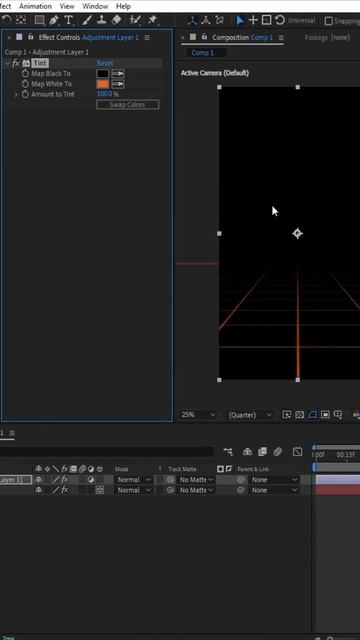Enable the Snapping checkbox
The image size is (360, 640).
point(328,20)
